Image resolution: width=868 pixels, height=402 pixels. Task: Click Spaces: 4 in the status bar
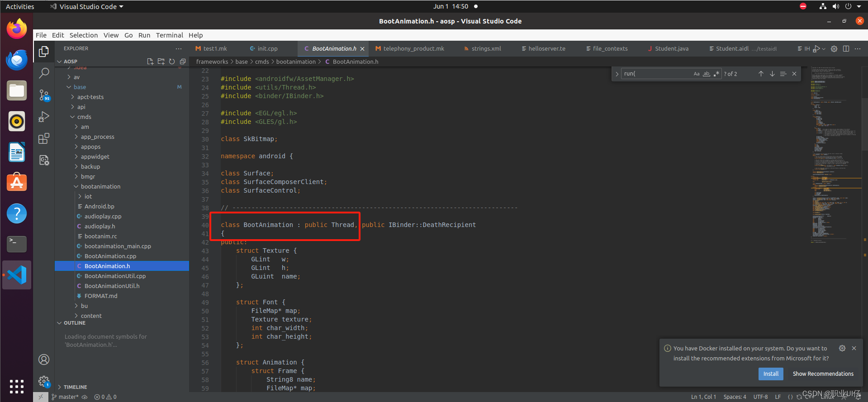tap(735, 397)
